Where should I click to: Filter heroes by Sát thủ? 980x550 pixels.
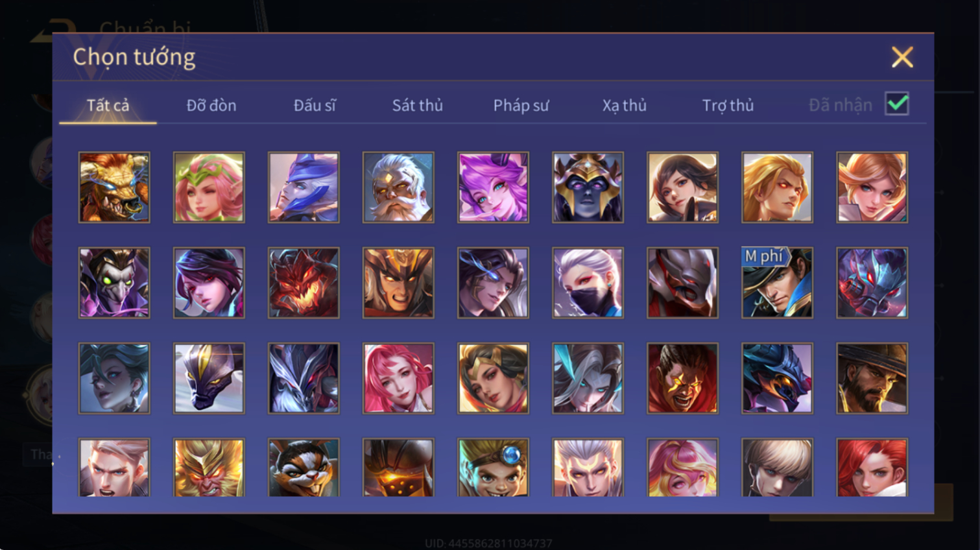[x=418, y=105]
